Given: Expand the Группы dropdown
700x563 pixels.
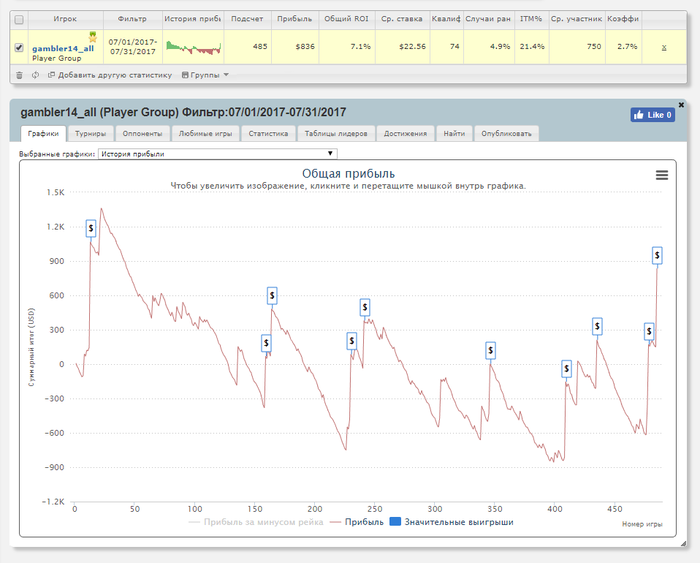Looking at the screenshot, I should point(205,75).
